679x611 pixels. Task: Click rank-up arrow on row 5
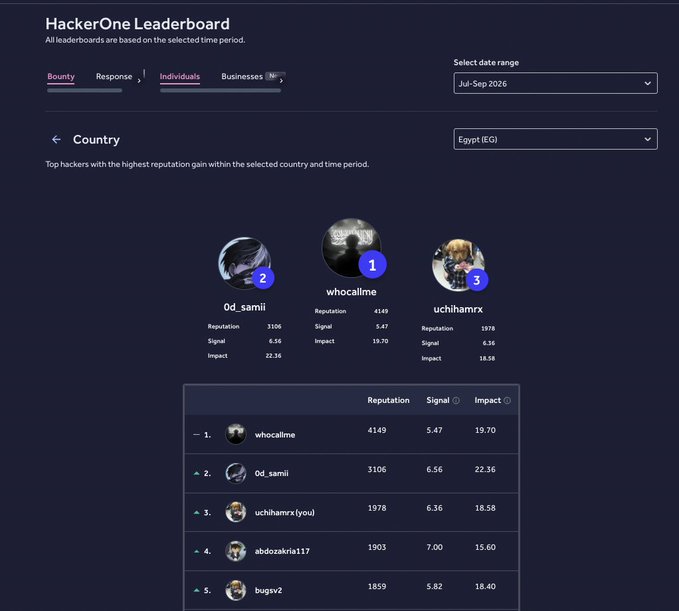(197, 590)
